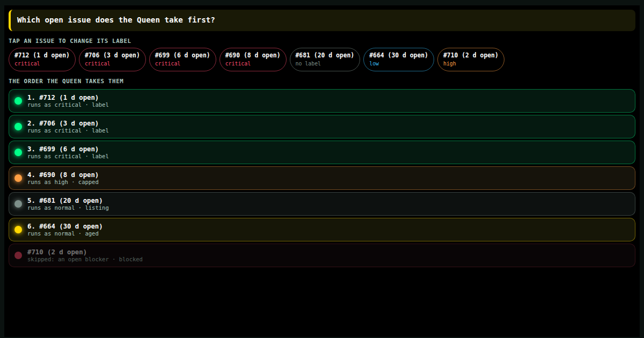Tap the #699 (6 d open) chip
The width and height of the screenshot is (644, 338).
point(182,60)
